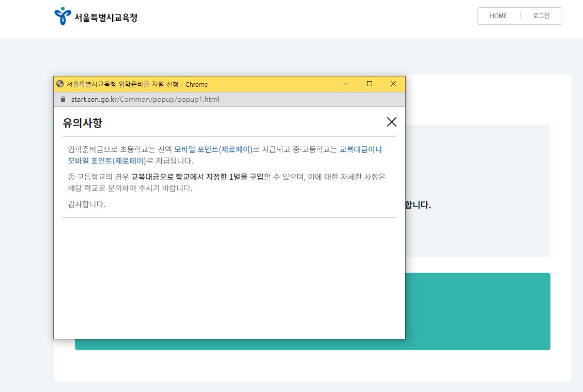This screenshot has width=583, height=392.
Task: Open the 로그인 login page
Action: pos(541,16)
